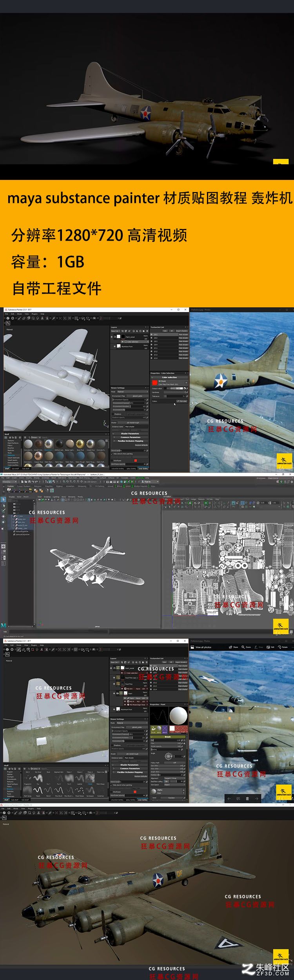The height and width of the screenshot is (980, 294).
Task: Click Share icon in Photos window
Action: pos(233,647)
